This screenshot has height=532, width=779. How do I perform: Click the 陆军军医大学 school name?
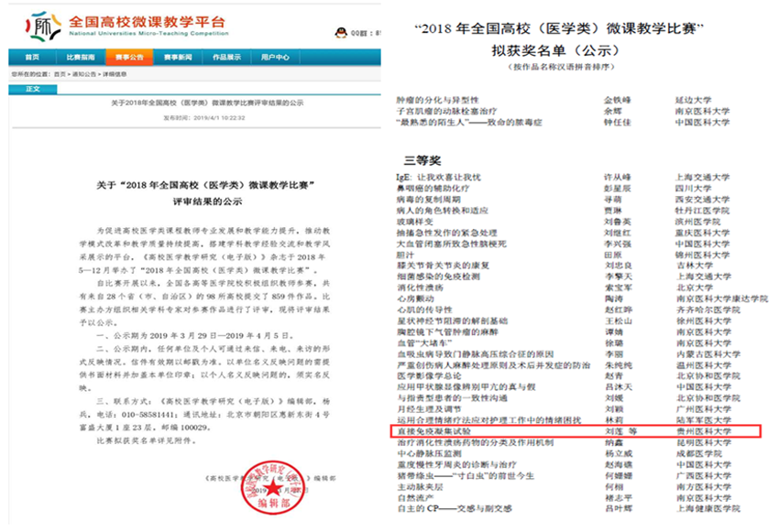coord(704,420)
